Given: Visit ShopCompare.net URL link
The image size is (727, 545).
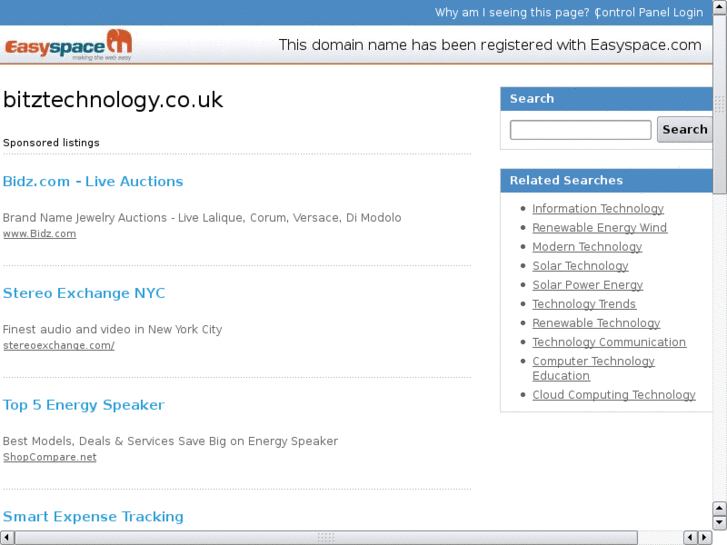Looking at the screenshot, I should (x=50, y=457).
